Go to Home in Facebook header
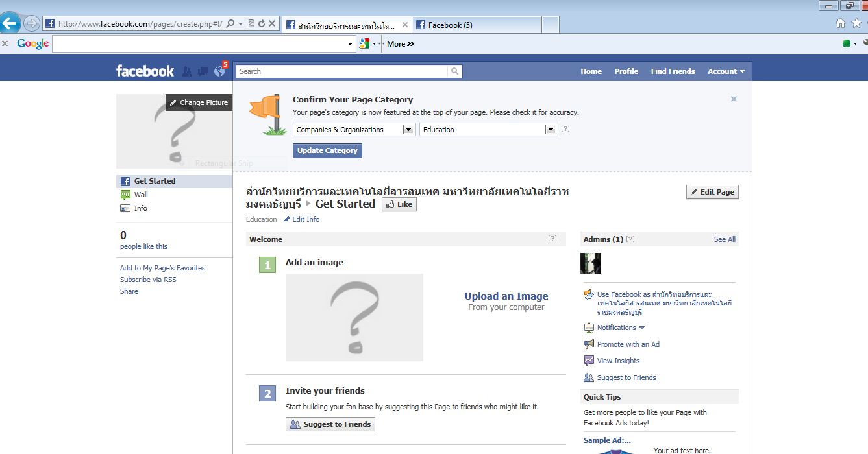This screenshot has width=868, height=454. (591, 71)
